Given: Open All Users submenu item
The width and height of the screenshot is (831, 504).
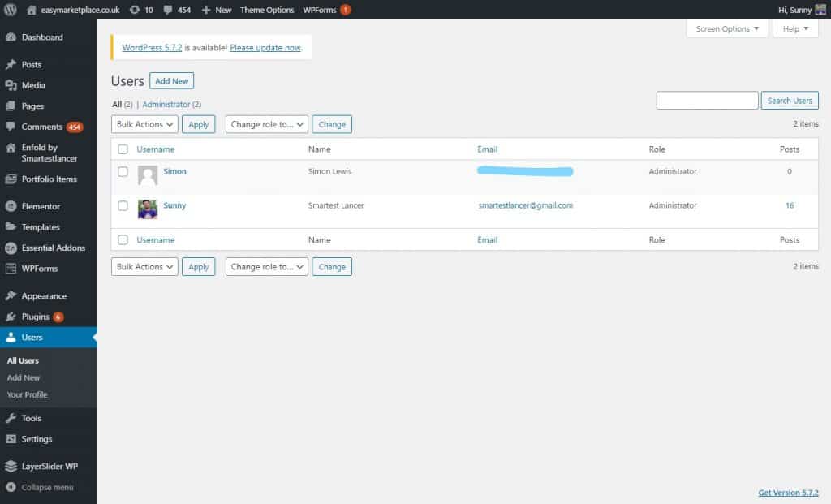Looking at the screenshot, I should click(x=23, y=360).
